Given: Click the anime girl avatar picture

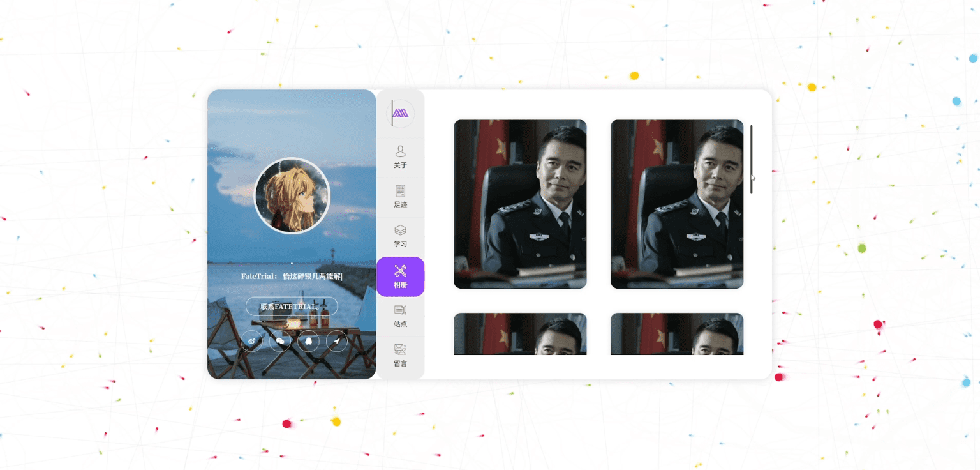Looking at the screenshot, I should pyautogui.click(x=292, y=196).
